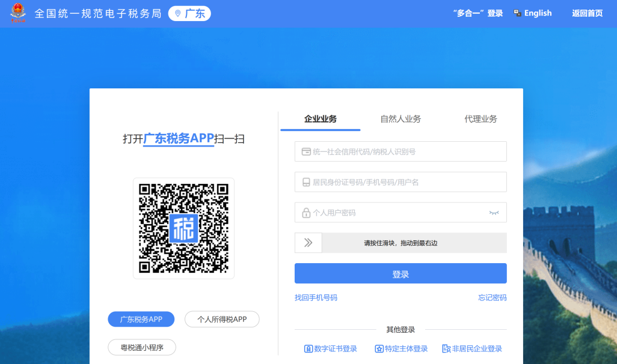The image size is (617, 364).
Task: Select the 广东税务APP QR option
Action: point(141,320)
